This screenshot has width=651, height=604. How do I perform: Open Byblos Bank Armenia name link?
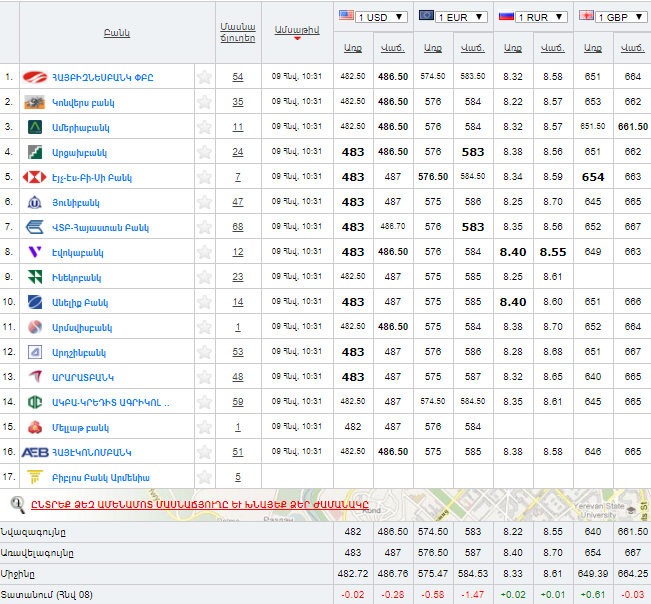(x=100, y=478)
